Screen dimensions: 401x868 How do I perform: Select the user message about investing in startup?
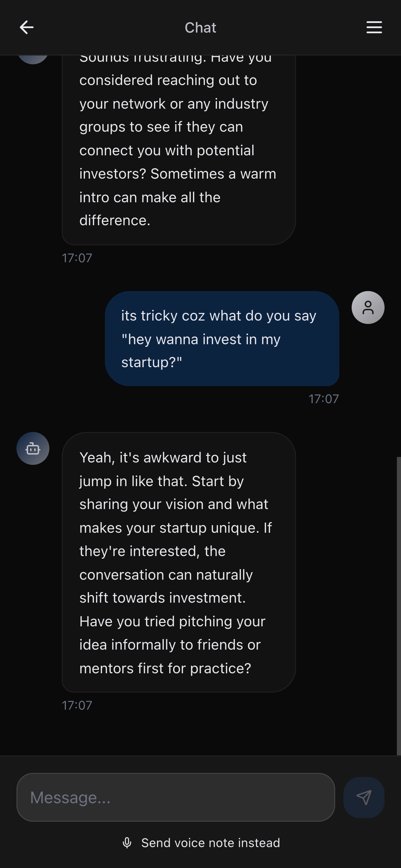(222, 339)
